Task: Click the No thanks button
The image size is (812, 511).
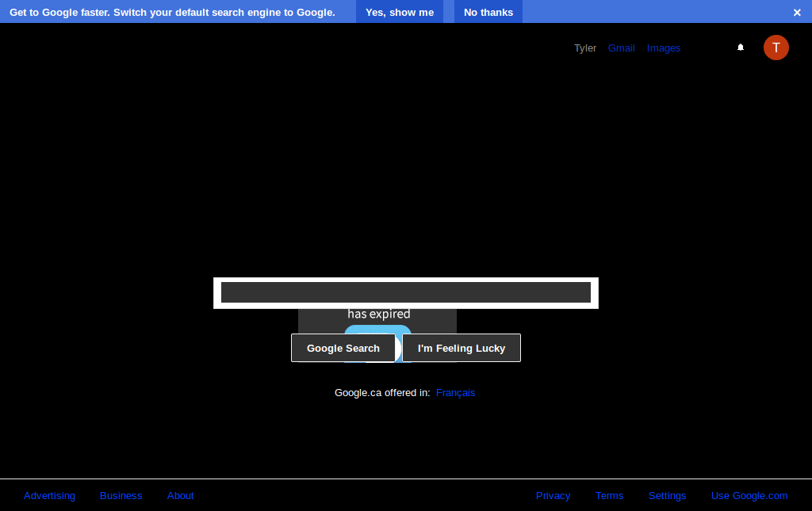Action: point(488,12)
